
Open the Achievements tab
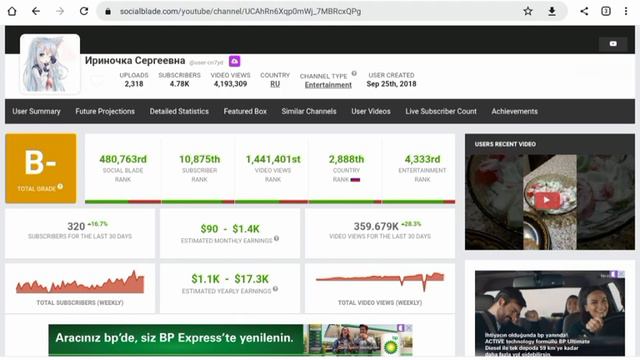click(x=514, y=111)
